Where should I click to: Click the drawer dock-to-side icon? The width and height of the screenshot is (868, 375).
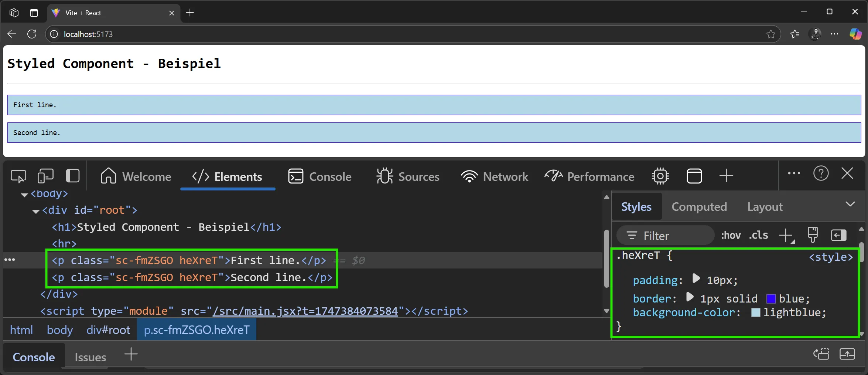[821, 354]
